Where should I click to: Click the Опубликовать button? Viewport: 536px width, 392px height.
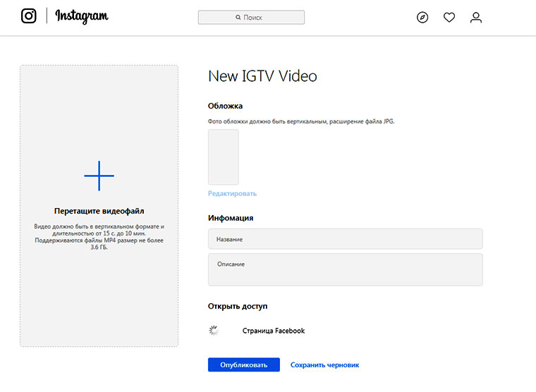pos(244,365)
